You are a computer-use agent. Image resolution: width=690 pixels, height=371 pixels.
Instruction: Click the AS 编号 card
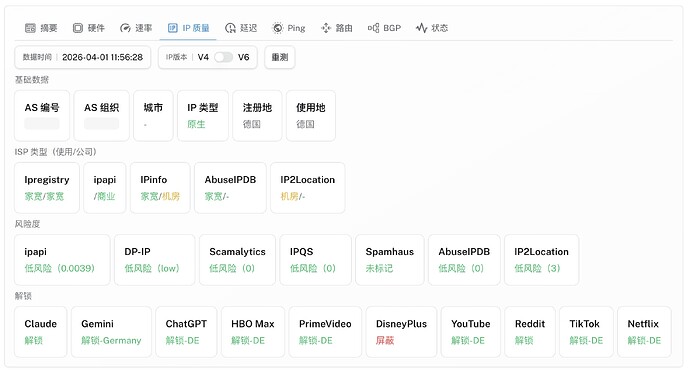point(42,116)
